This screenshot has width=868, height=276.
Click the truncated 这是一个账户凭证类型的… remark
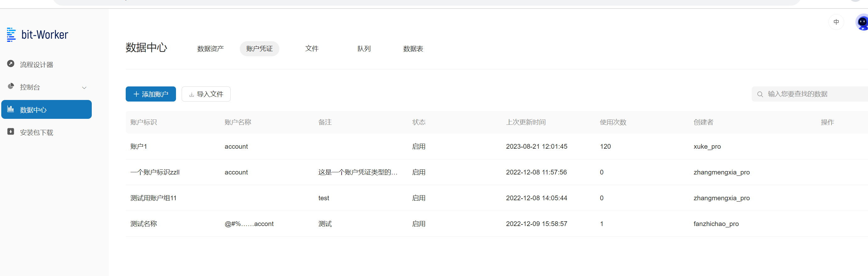pyautogui.click(x=358, y=172)
